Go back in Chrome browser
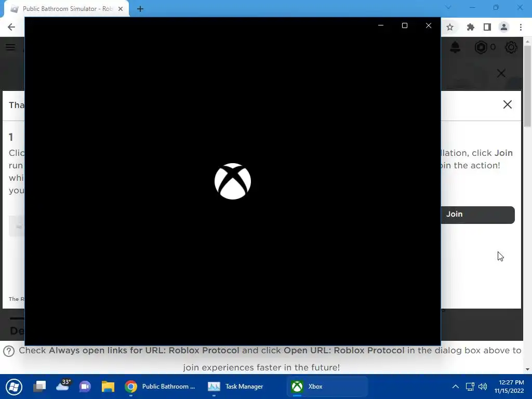This screenshot has width=532, height=399. tap(11, 27)
